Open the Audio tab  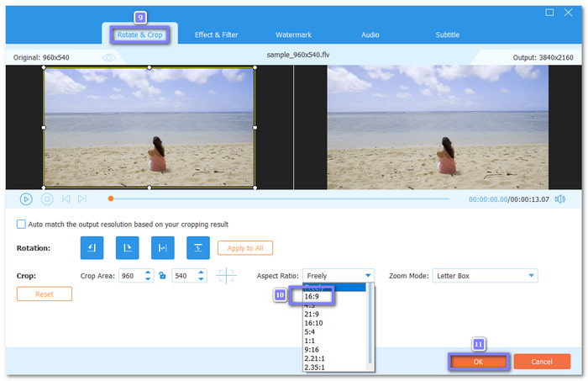(370, 34)
